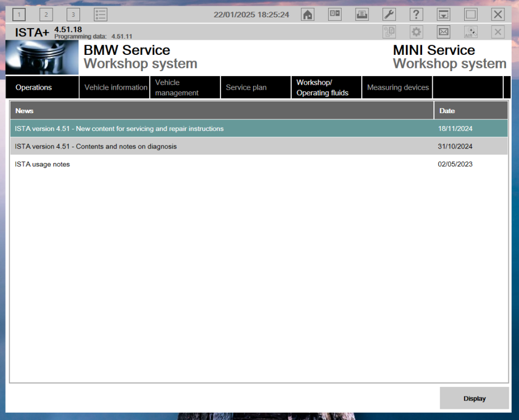Click the AIR search icon
Viewport: 519px width, 420px height.
[471, 32]
